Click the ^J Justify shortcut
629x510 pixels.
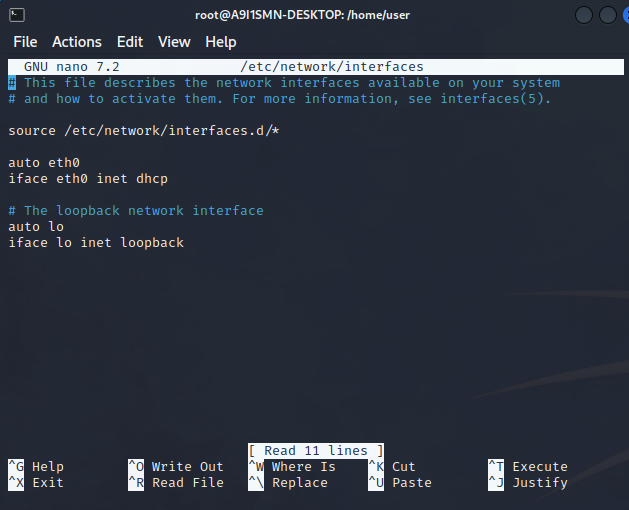click(x=528, y=483)
